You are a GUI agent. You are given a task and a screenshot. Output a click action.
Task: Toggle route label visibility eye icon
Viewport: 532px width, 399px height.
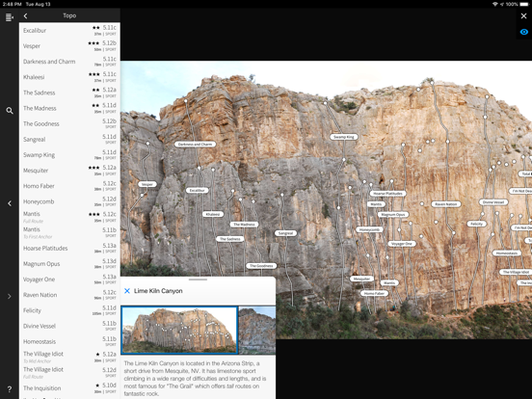pyautogui.click(x=523, y=32)
